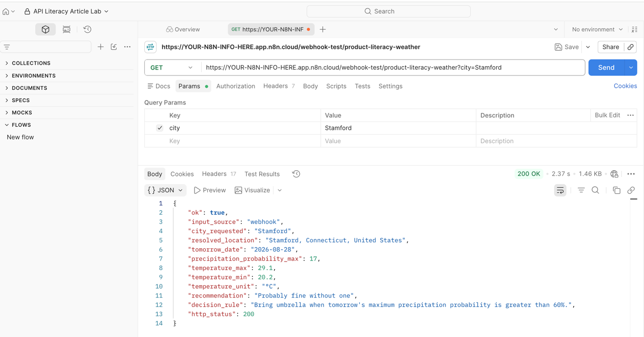This screenshot has width=644, height=337.
Task: Click the Preview button
Action: 210,191
